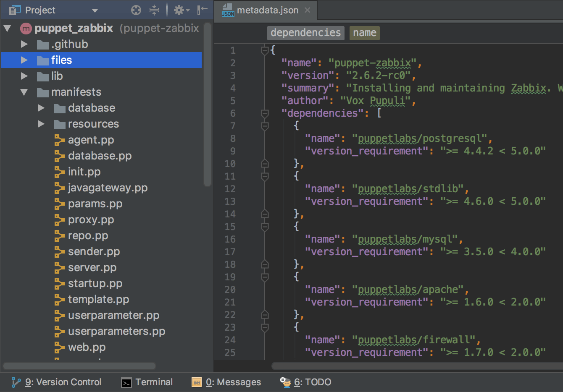This screenshot has width=563, height=392.
Task: Expand the files folder
Action: [24, 60]
